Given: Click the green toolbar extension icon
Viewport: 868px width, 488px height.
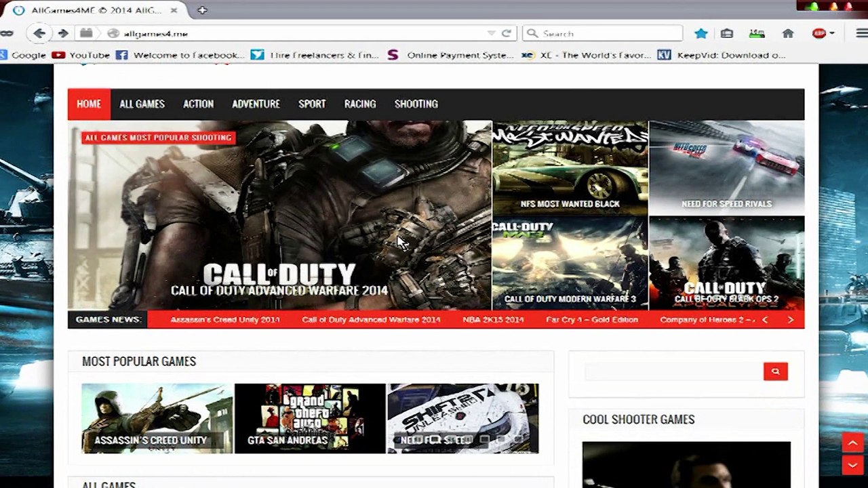Looking at the screenshot, I should (756, 33).
